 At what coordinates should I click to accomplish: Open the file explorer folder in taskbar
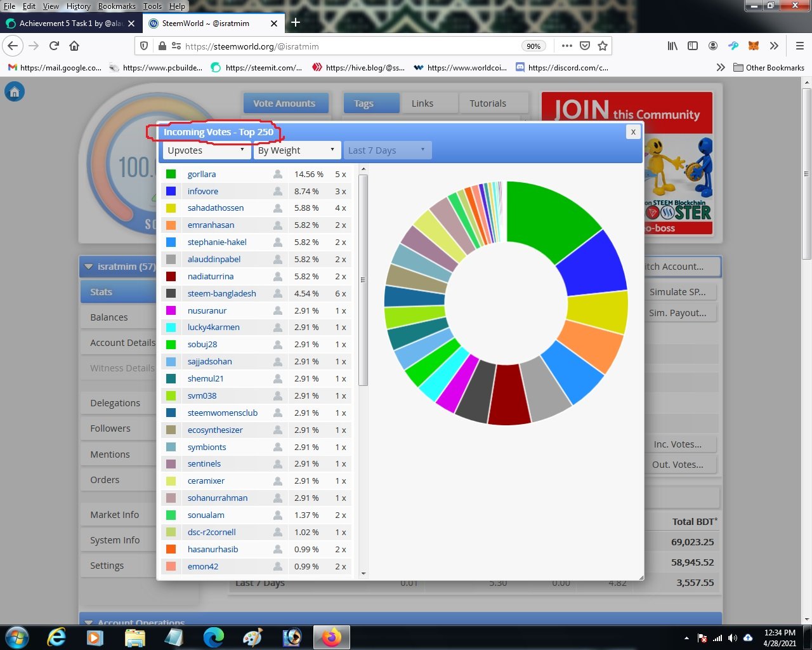tap(134, 637)
